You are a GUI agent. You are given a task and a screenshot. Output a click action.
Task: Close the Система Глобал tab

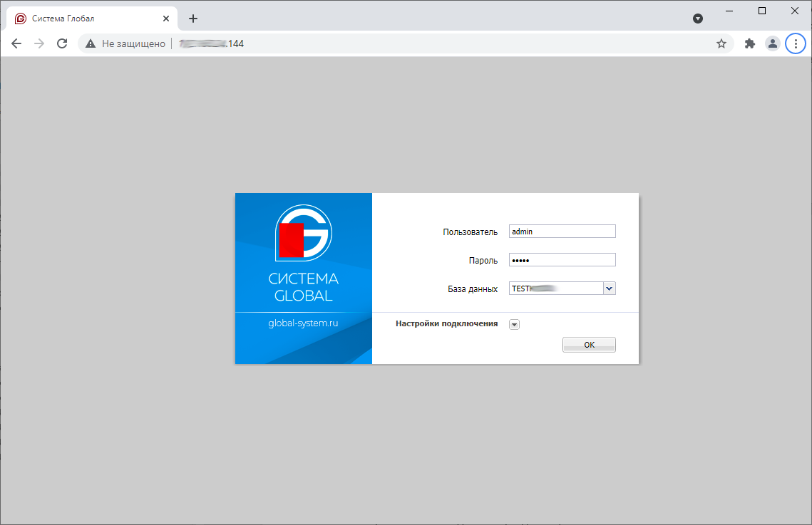tap(166, 19)
